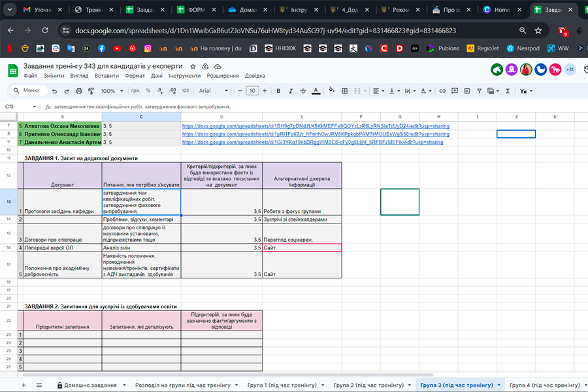Click the Paint format roller icon
Image resolution: width=588 pixels, height=392 pixels.
(x=90, y=91)
